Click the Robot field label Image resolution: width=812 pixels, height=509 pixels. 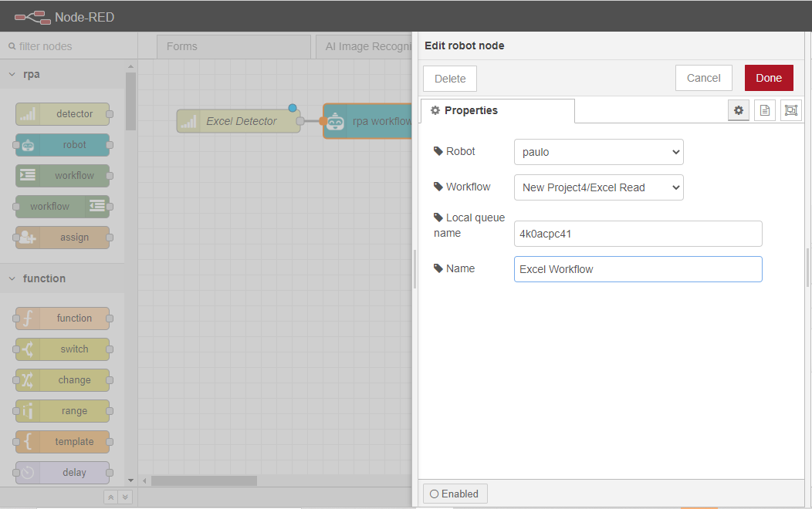(x=454, y=151)
